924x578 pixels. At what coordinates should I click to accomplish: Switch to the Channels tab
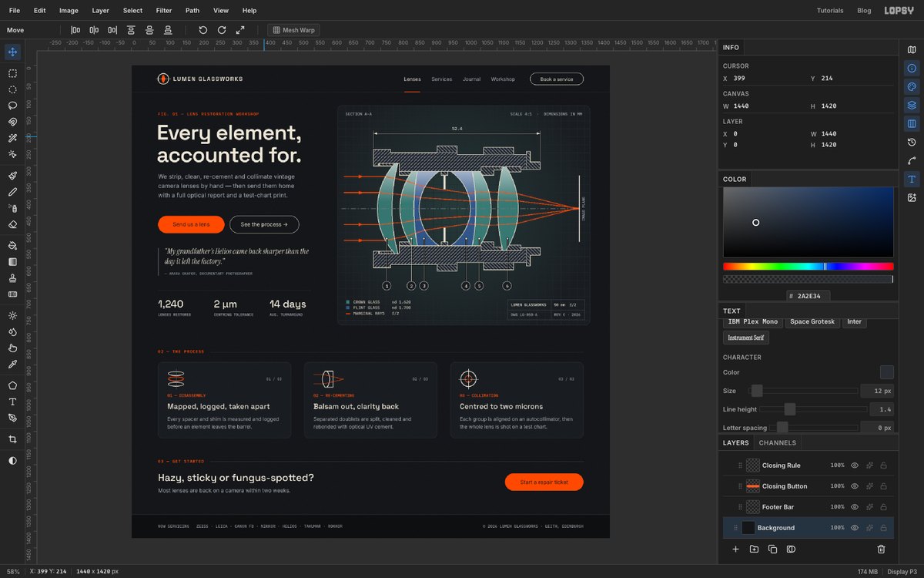point(778,443)
